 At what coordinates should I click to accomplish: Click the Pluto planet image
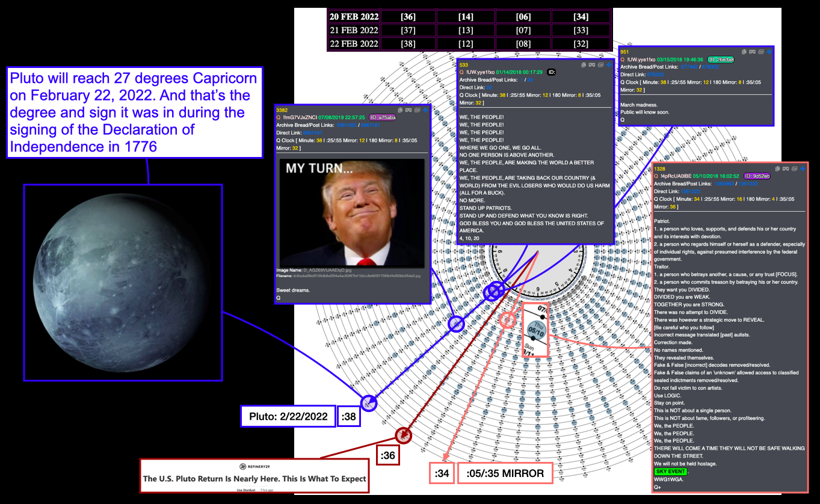pyautogui.click(x=123, y=283)
